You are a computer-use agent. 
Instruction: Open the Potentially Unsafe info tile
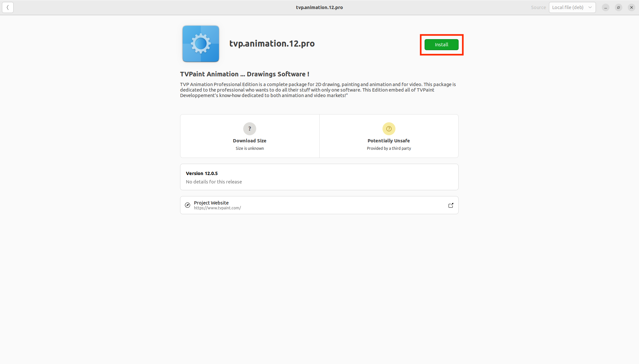[x=389, y=136]
